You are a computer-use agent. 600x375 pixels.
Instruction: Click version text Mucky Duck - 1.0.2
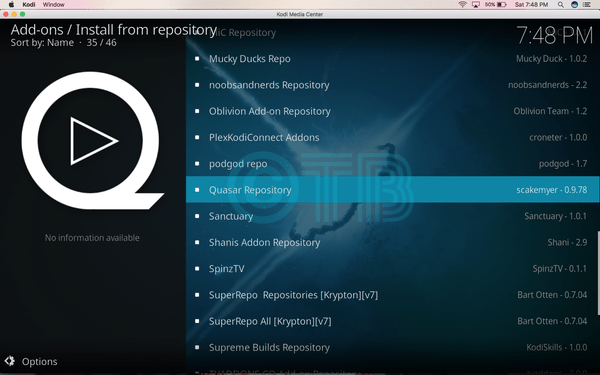point(551,59)
